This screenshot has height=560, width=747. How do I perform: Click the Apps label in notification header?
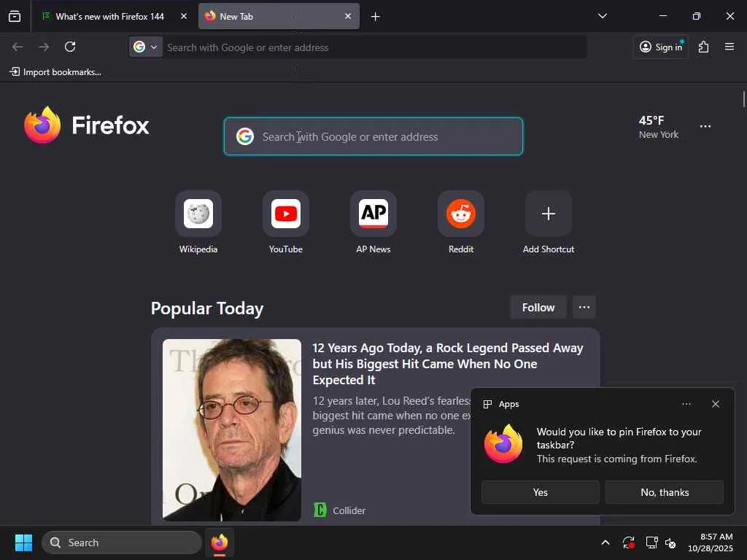click(508, 404)
